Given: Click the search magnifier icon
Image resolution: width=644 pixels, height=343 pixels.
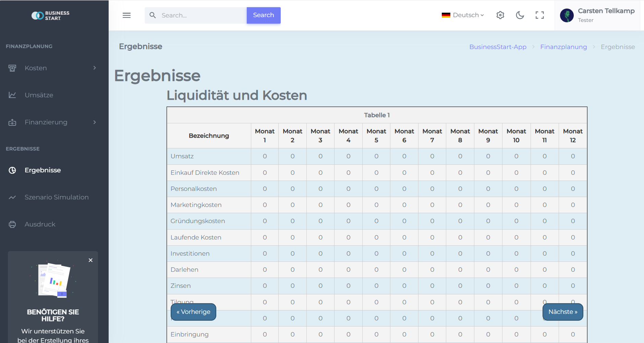Looking at the screenshot, I should click(x=153, y=15).
